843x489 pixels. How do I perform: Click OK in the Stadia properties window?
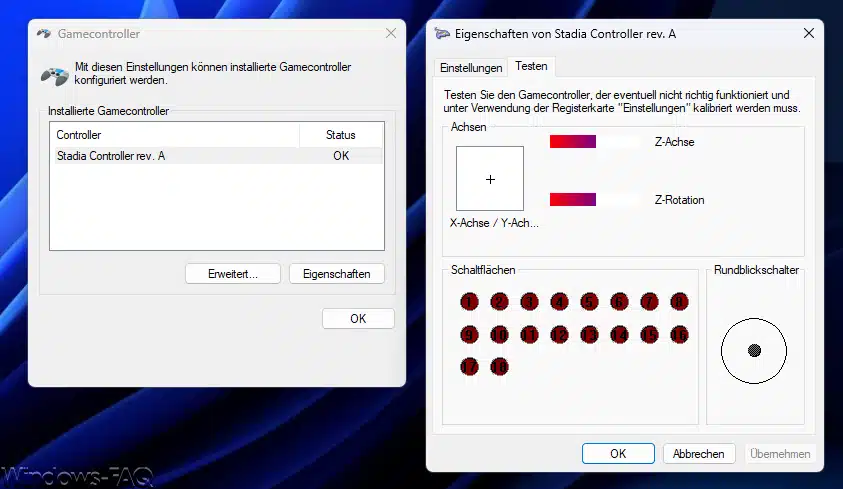coord(618,454)
